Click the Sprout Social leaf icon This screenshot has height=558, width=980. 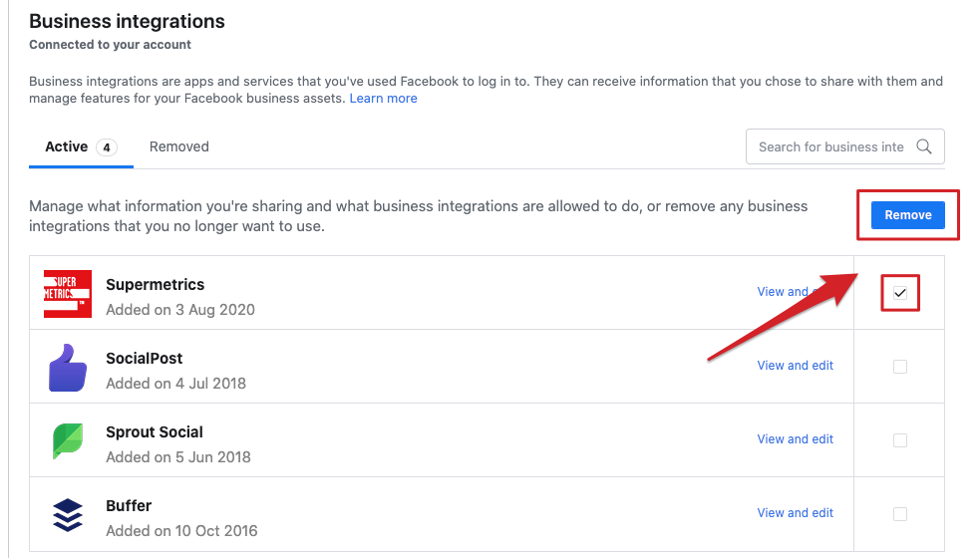[68, 440]
